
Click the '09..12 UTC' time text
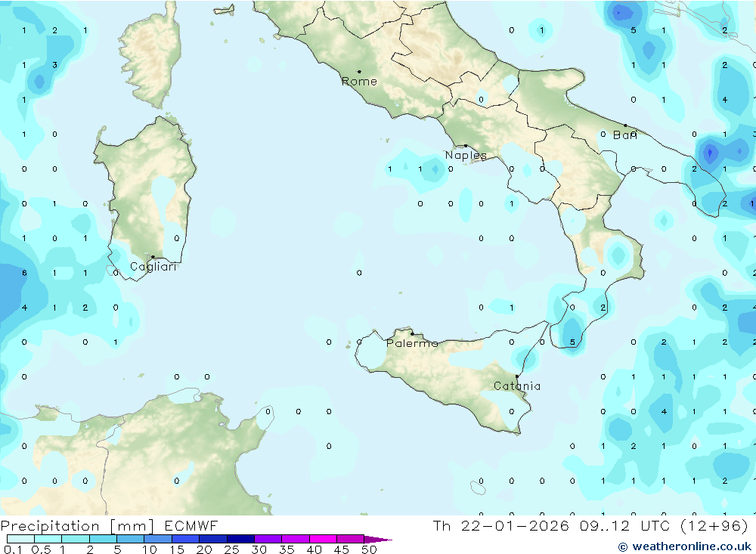(624, 526)
